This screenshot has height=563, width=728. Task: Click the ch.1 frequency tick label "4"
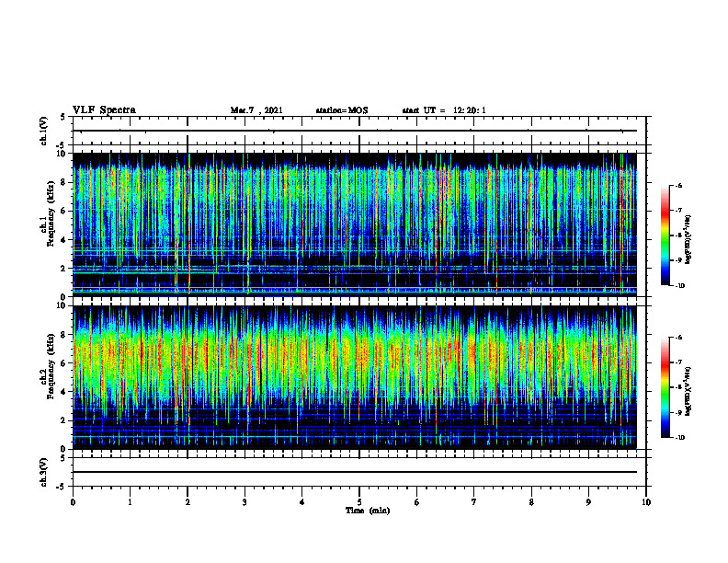63,240
